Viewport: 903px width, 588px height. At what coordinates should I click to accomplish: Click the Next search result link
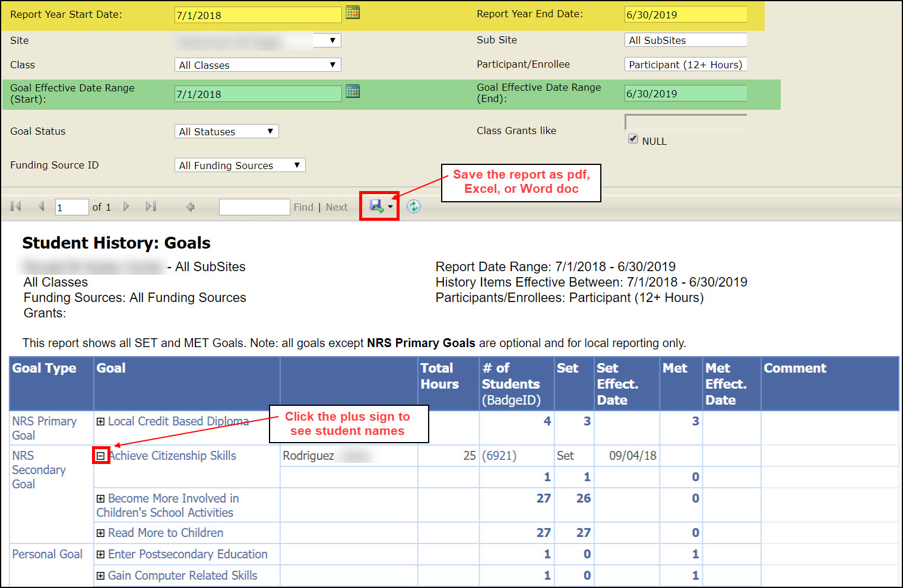[x=337, y=207]
